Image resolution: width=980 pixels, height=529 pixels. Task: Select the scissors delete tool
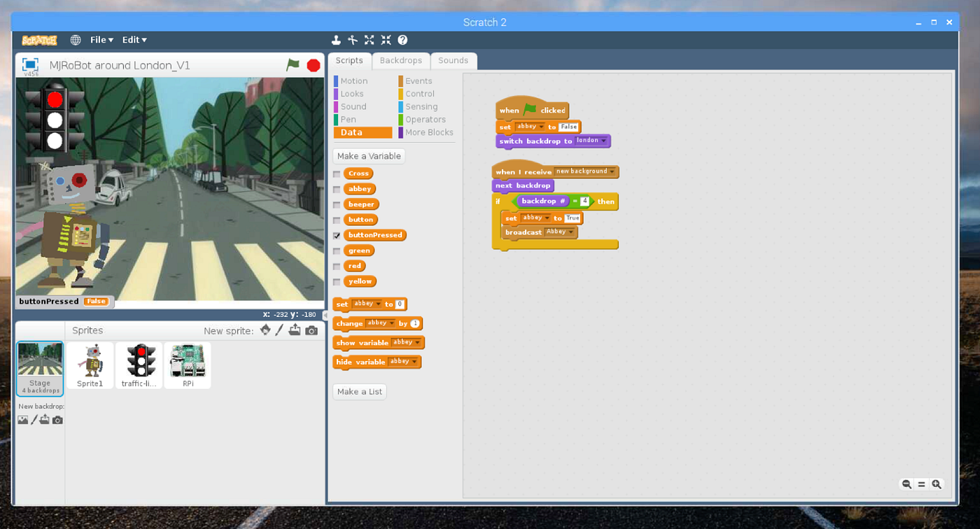(x=353, y=40)
